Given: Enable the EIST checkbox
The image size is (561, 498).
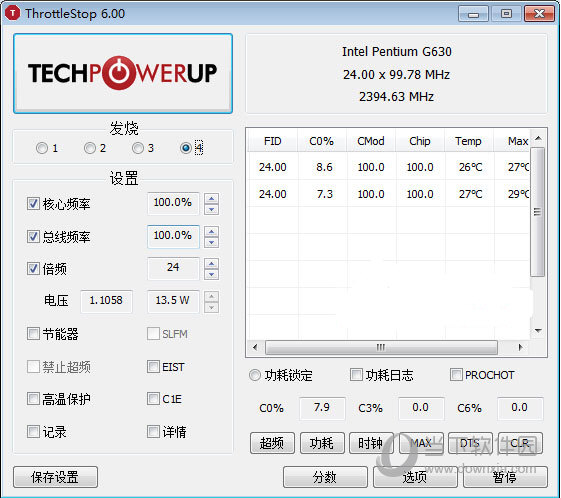Looking at the screenshot, I should (153, 367).
